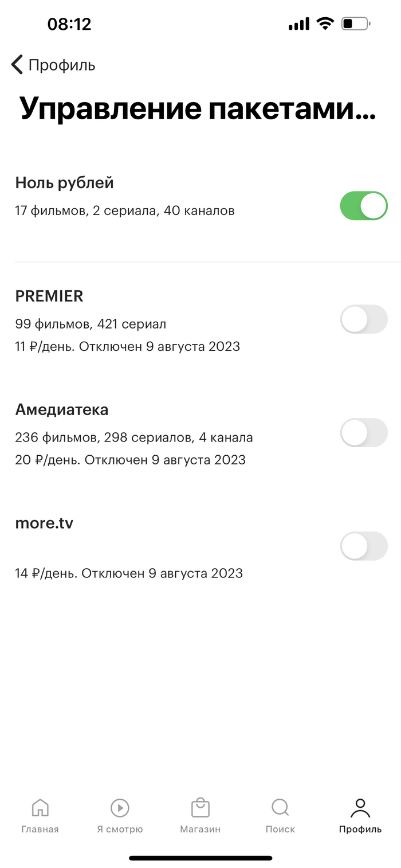Tap the Я смотрю play icon
This screenshot has width=401, height=868.
[x=120, y=808]
